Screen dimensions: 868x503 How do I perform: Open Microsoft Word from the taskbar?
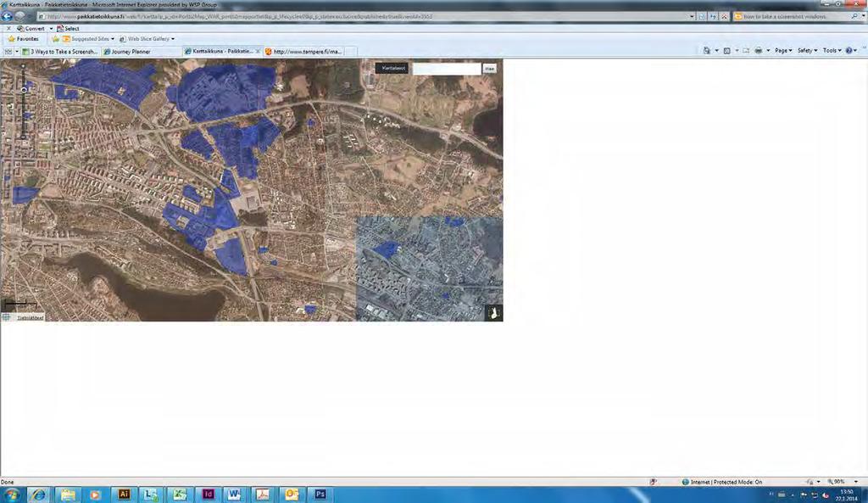(236, 495)
